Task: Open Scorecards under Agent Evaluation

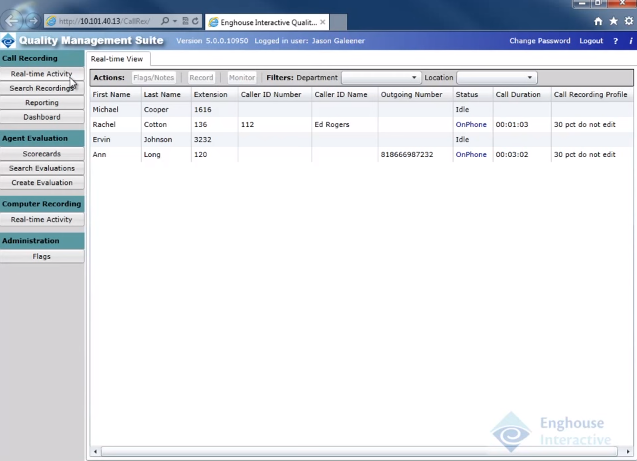Action: [42, 154]
